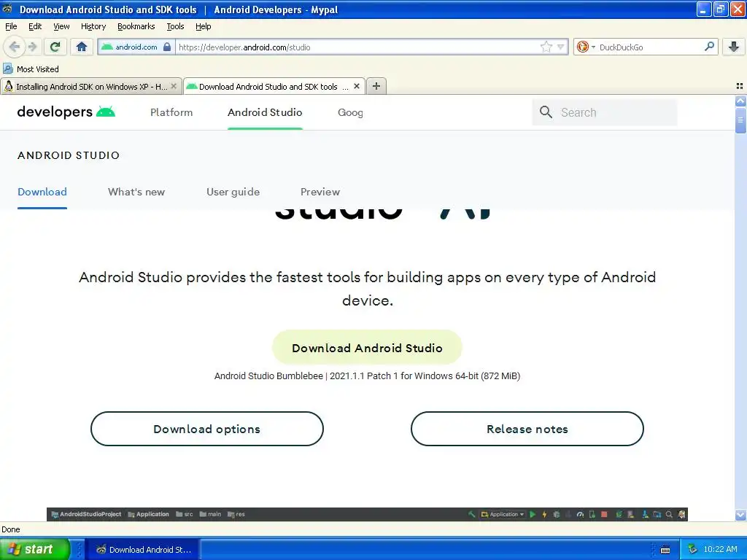747x560 pixels.
Task: Open the list all tabs button
Action: click(x=740, y=86)
